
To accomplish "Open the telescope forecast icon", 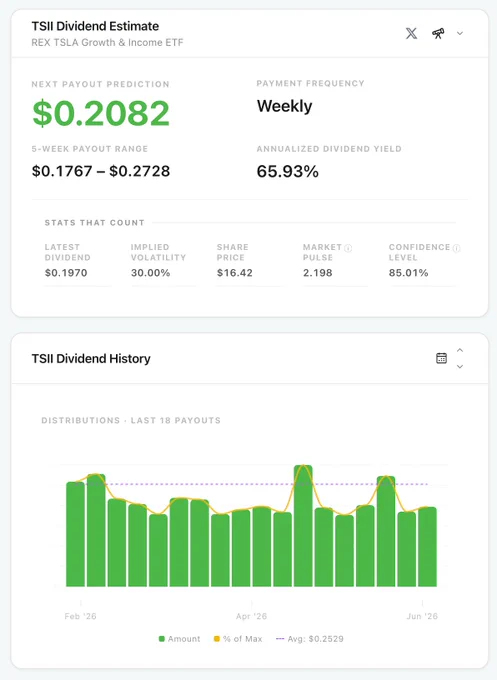I will click(x=438, y=33).
